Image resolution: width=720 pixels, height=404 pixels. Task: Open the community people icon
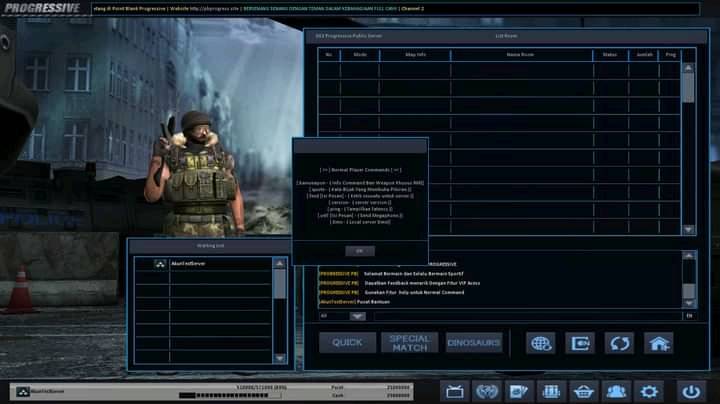(616, 392)
